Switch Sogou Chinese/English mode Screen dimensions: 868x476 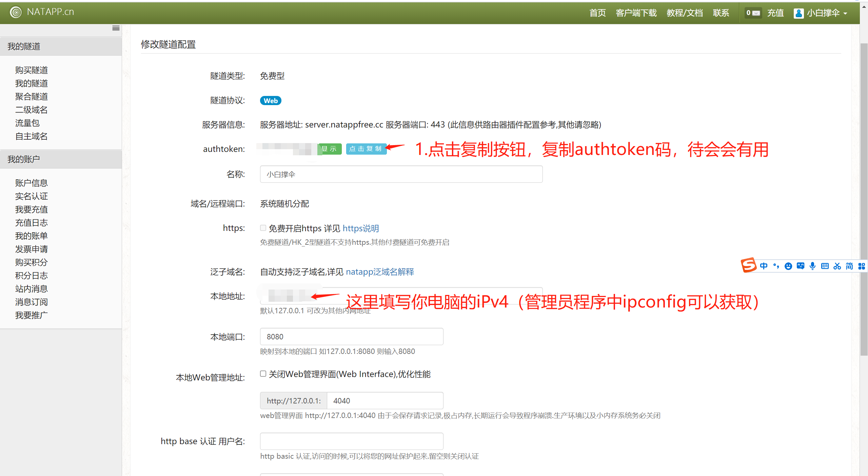click(x=764, y=266)
